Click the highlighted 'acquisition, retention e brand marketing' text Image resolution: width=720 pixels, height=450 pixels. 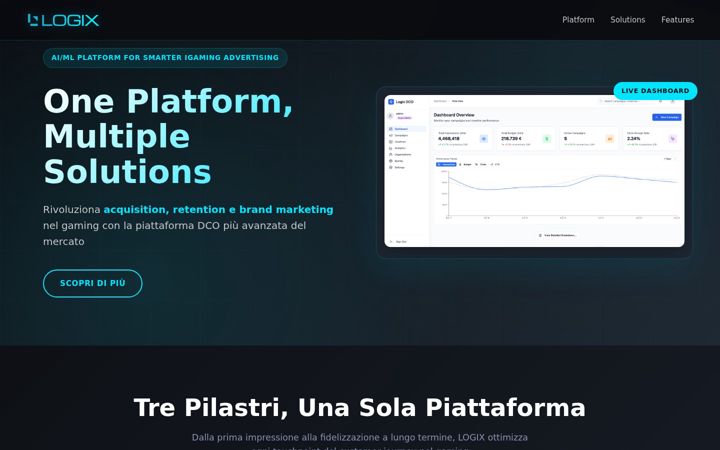point(218,209)
